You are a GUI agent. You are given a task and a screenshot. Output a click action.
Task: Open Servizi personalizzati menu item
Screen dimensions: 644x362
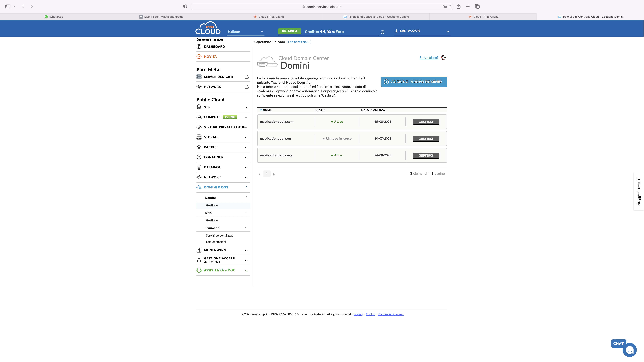coord(219,235)
